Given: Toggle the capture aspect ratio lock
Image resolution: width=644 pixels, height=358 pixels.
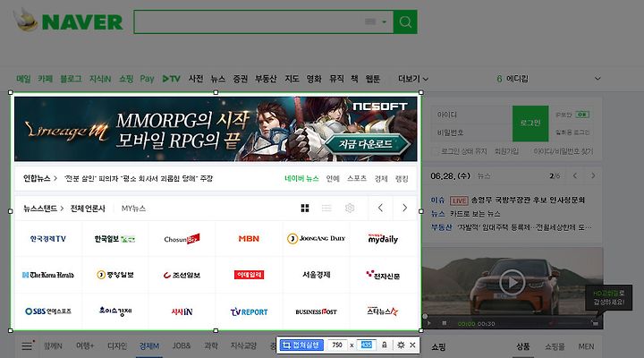Looking at the screenshot, I should pos(384,345).
